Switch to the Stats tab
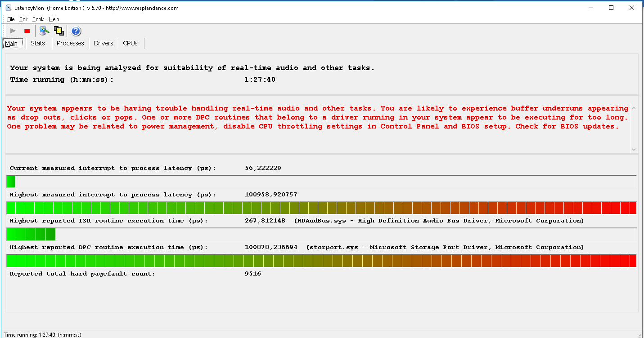This screenshot has height=338, width=644. (38, 43)
